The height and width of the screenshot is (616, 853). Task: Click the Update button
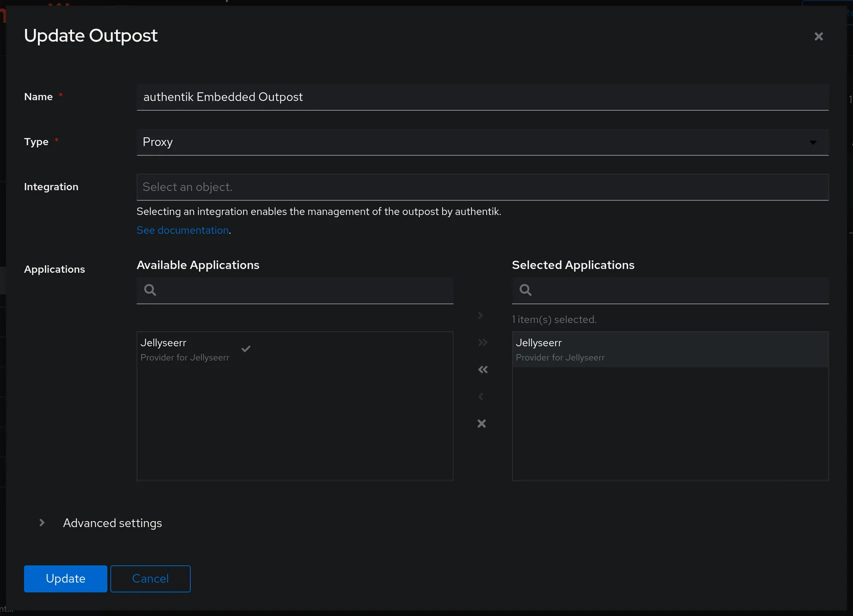click(x=66, y=579)
